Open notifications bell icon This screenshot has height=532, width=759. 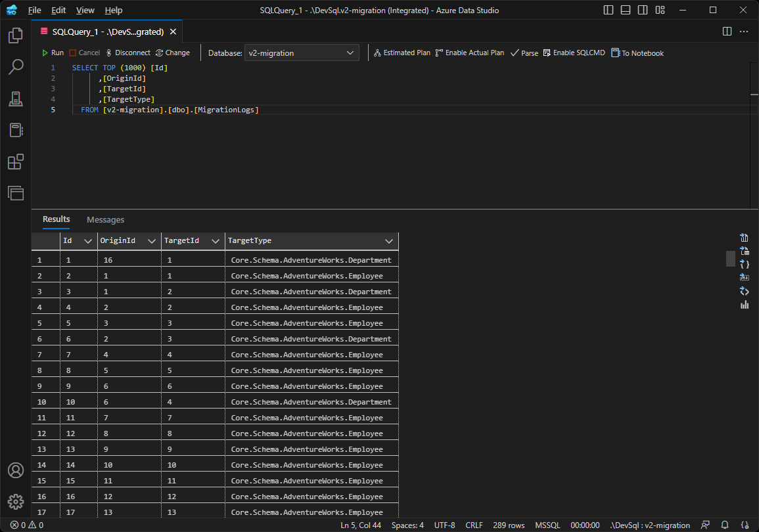(x=725, y=525)
